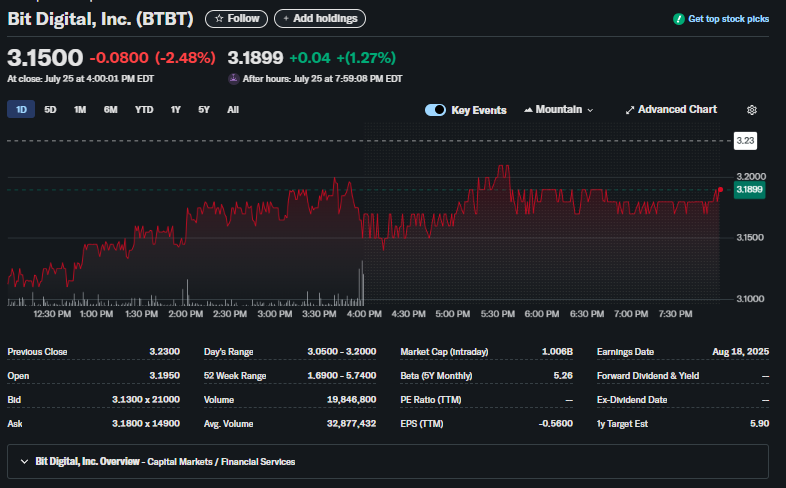Click the at close price 3.1500

45,58
